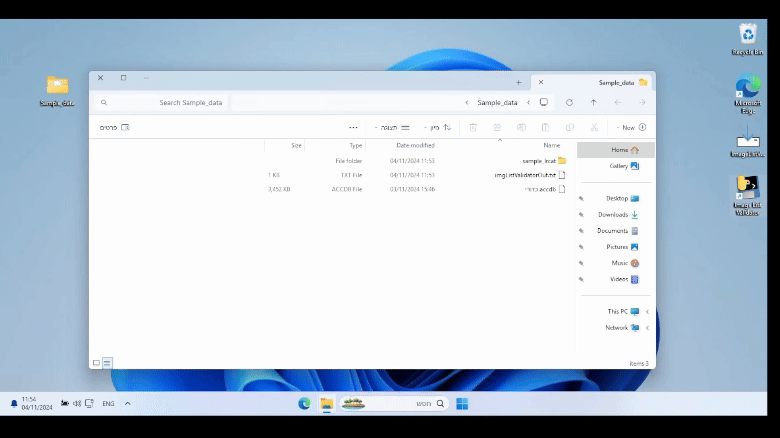Click Microsoft Edge desktop shortcut
The image size is (780, 438).
pyautogui.click(x=747, y=94)
